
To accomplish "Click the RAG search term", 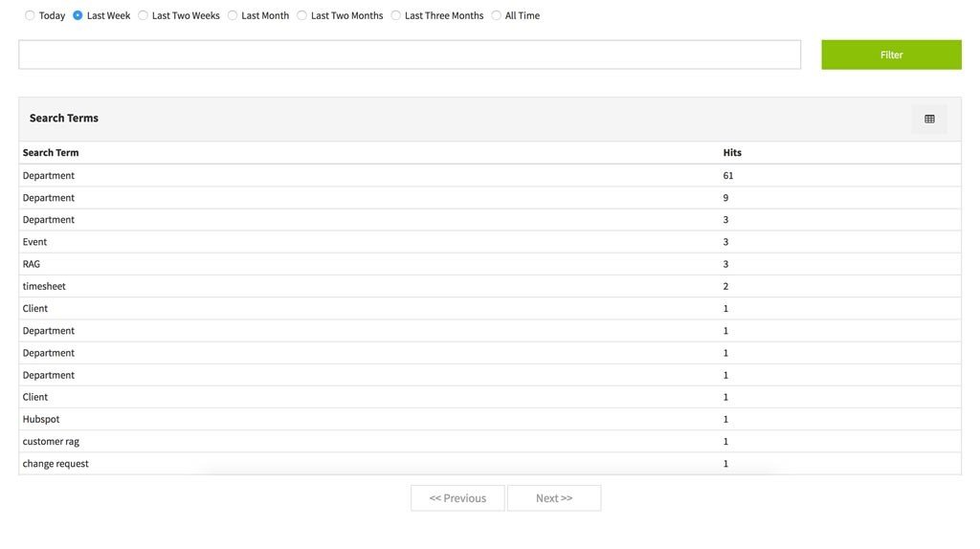I will coord(32,264).
